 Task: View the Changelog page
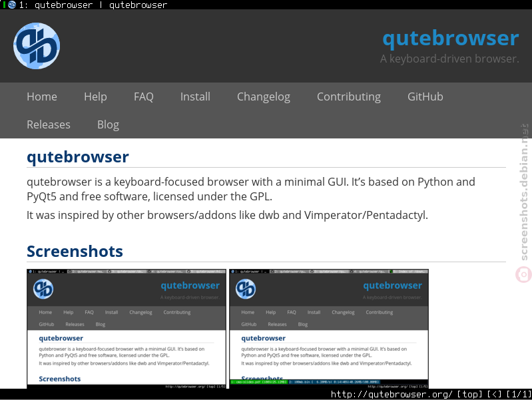coord(263,97)
